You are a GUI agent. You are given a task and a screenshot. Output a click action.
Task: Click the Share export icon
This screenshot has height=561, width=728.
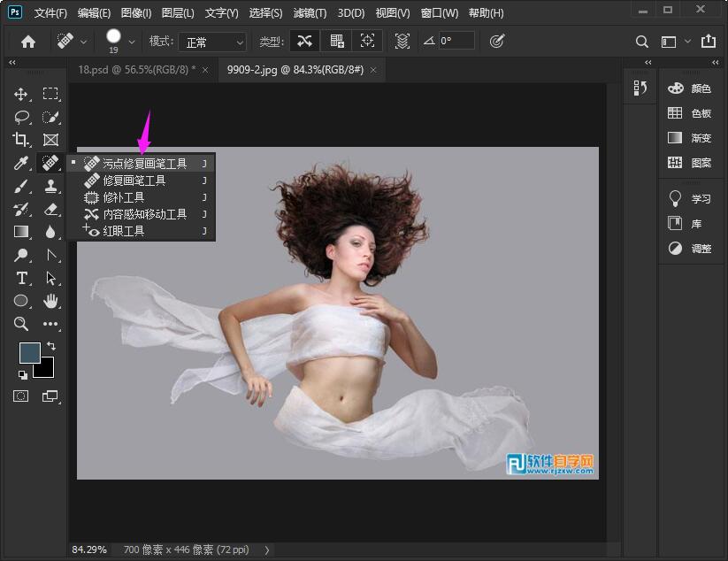point(708,42)
